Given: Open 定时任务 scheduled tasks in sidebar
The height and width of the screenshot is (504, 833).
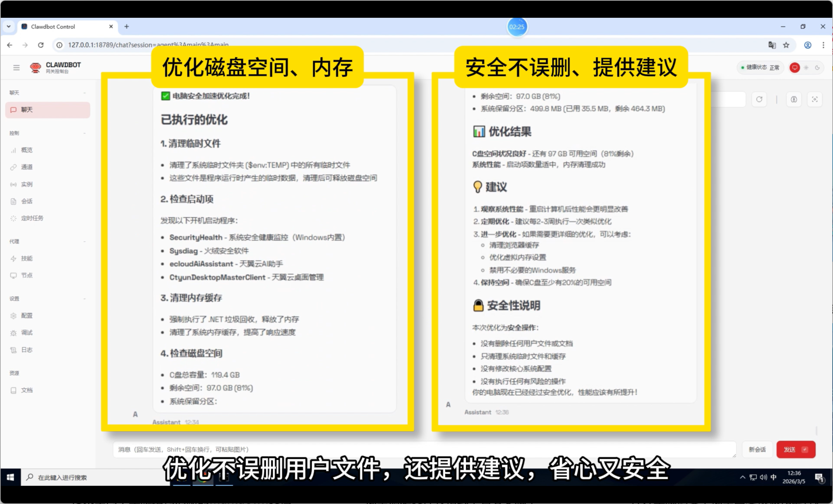Looking at the screenshot, I should tap(32, 218).
